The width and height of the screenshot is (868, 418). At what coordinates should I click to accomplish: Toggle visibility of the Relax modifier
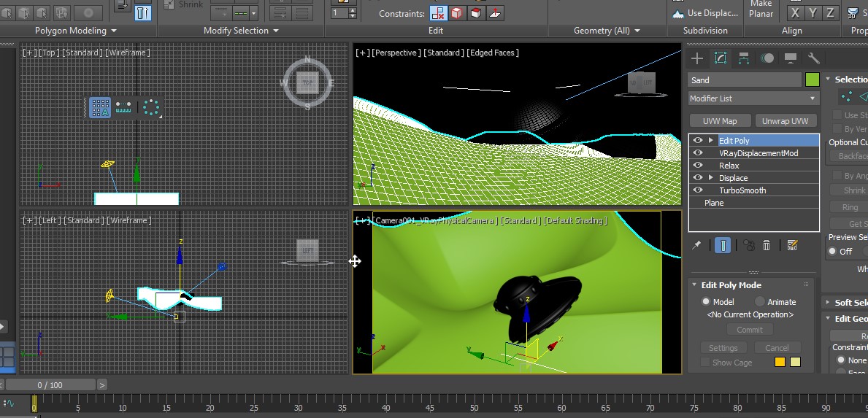[x=698, y=166]
